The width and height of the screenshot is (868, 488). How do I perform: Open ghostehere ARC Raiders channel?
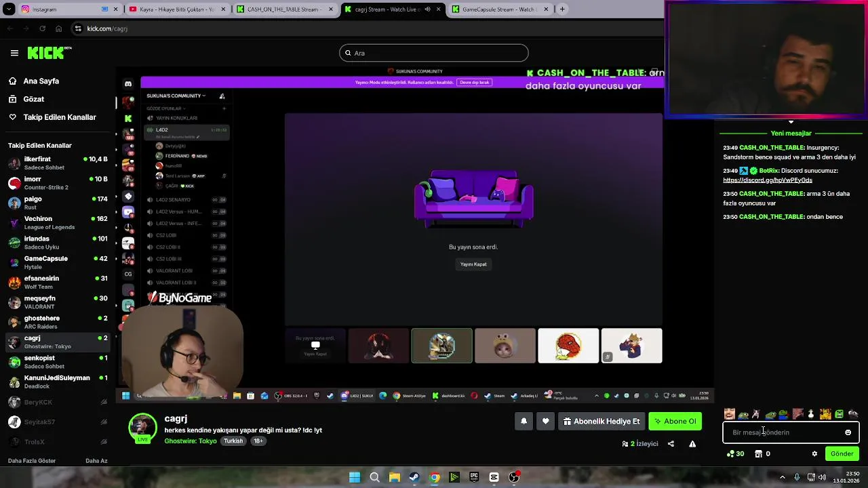click(58, 322)
